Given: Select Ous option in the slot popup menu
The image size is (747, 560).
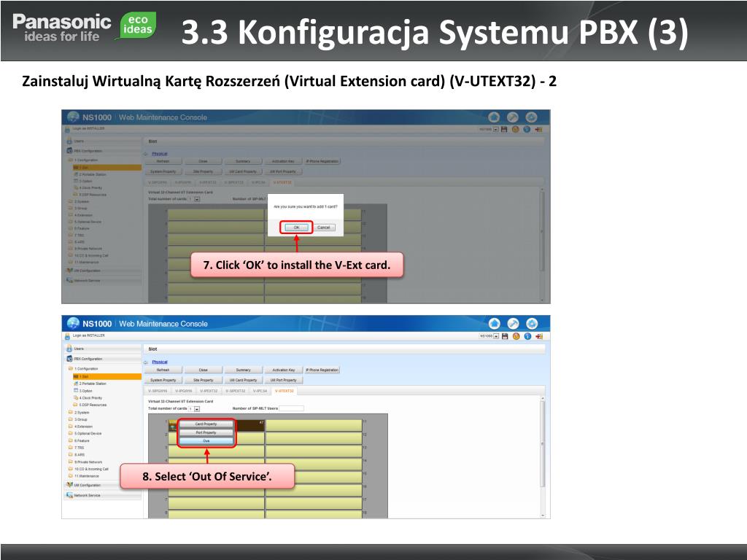Looking at the screenshot, I should 206,441.
